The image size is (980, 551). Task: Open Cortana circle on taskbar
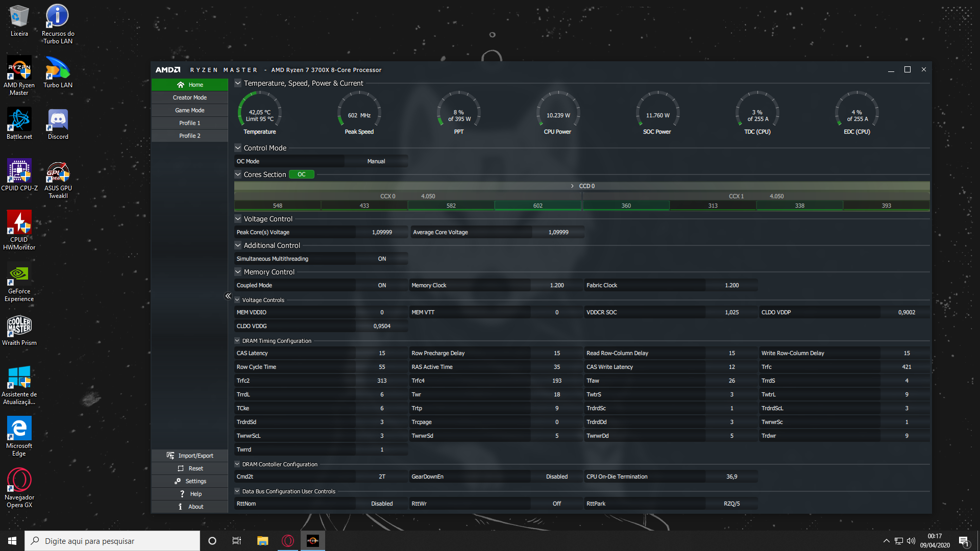click(212, 541)
